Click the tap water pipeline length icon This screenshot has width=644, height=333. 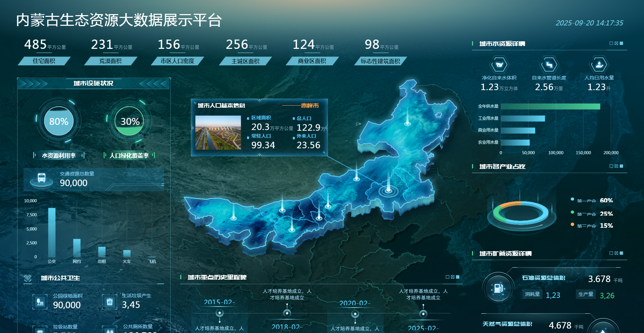(x=549, y=65)
